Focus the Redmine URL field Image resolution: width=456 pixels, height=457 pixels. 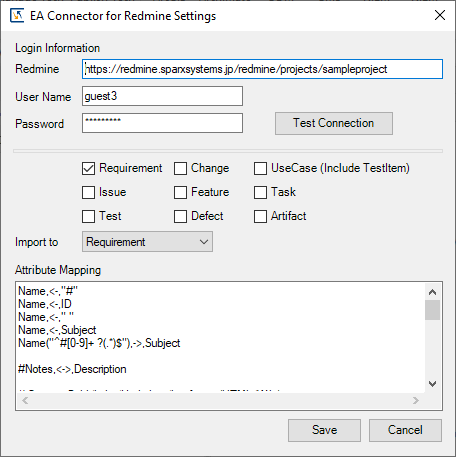(262, 69)
